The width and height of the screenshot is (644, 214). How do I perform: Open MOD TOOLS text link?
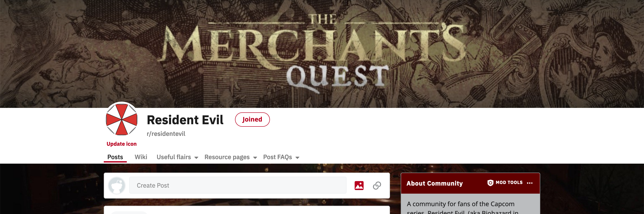coord(509,183)
